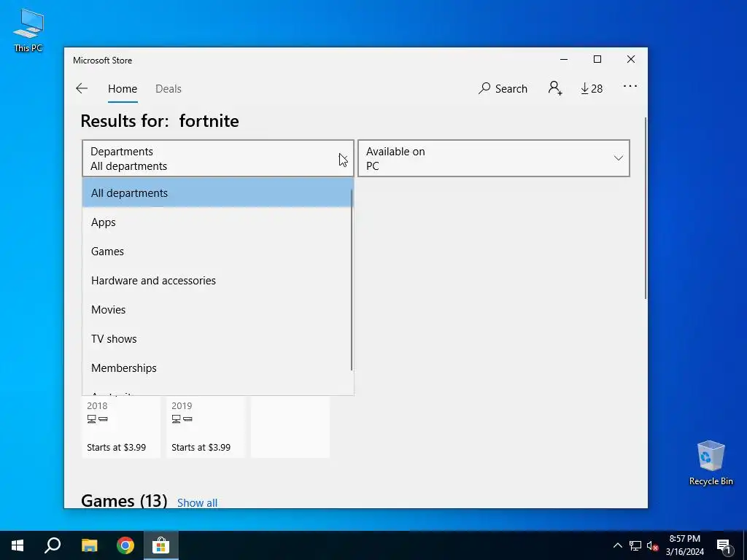This screenshot has width=747, height=560.
Task: Select the Recycle Bin desktop icon
Action: click(x=711, y=462)
